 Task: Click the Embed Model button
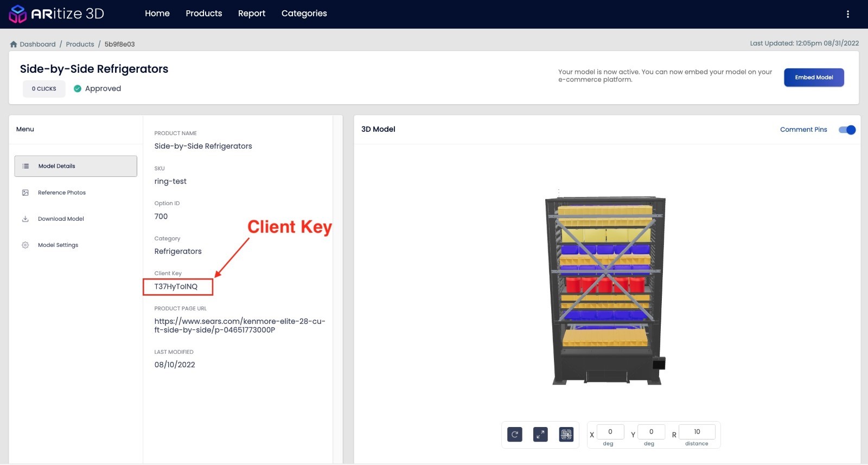point(814,78)
